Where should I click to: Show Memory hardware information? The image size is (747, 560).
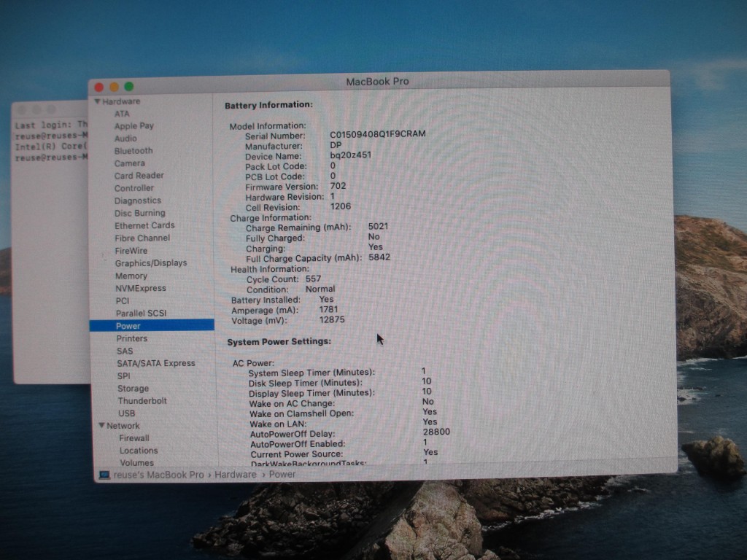point(131,276)
